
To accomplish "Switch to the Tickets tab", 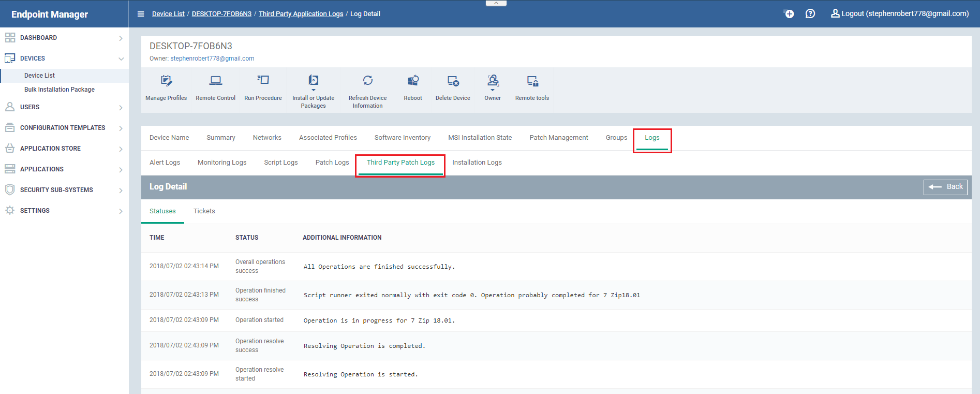I will click(x=204, y=211).
